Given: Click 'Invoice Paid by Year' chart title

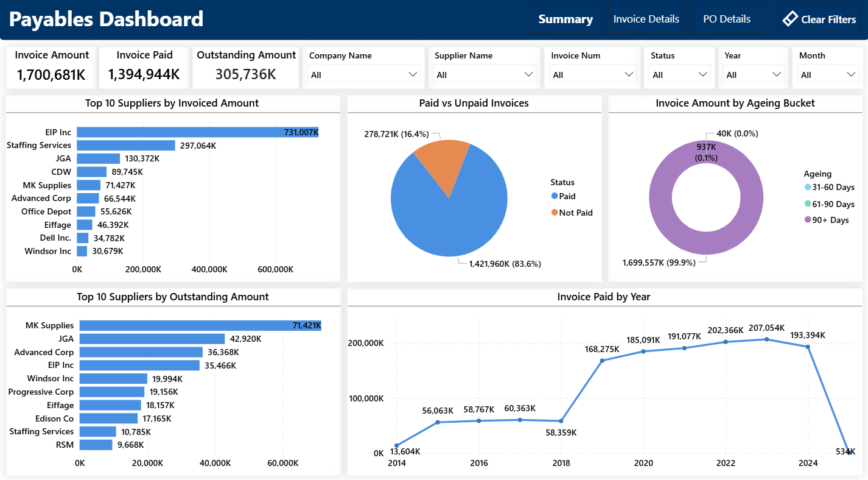Looking at the screenshot, I should tap(604, 297).
